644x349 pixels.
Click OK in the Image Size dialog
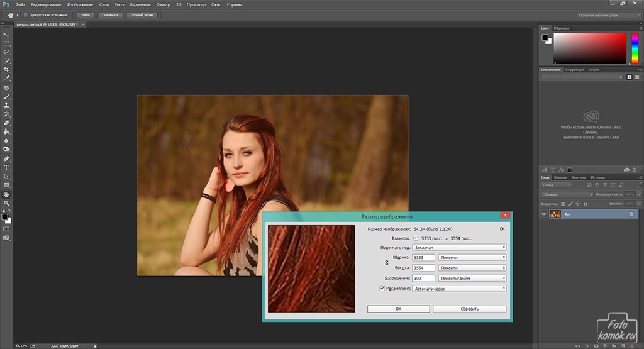(398, 309)
